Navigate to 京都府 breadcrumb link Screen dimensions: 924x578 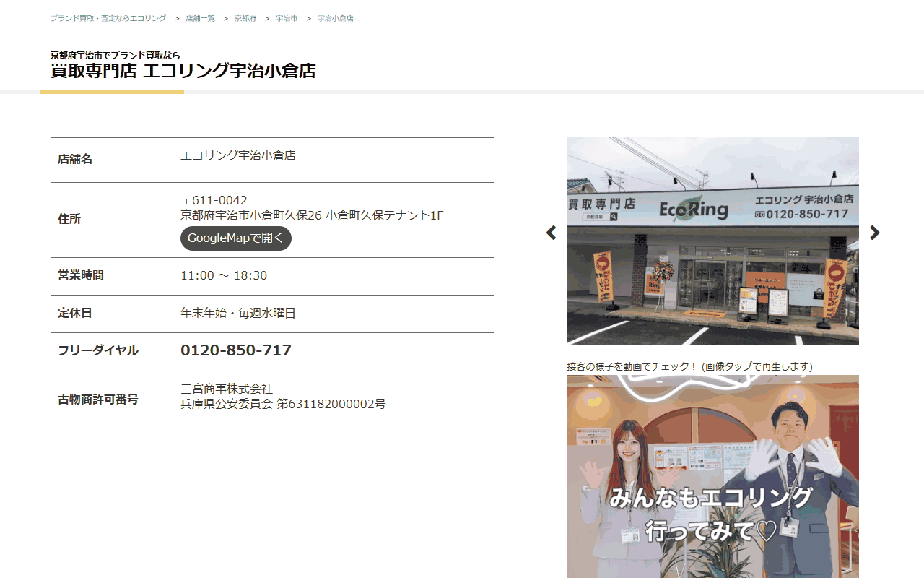[x=245, y=18]
